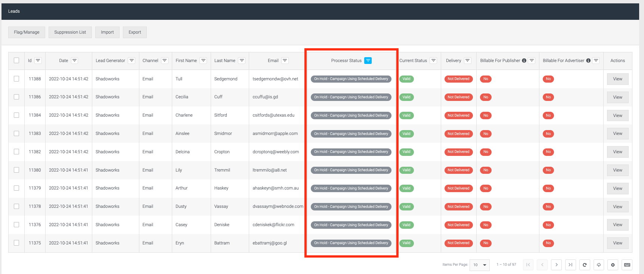The image size is (644, 274).
Task: Go to the next page
Action: point(557,265)
